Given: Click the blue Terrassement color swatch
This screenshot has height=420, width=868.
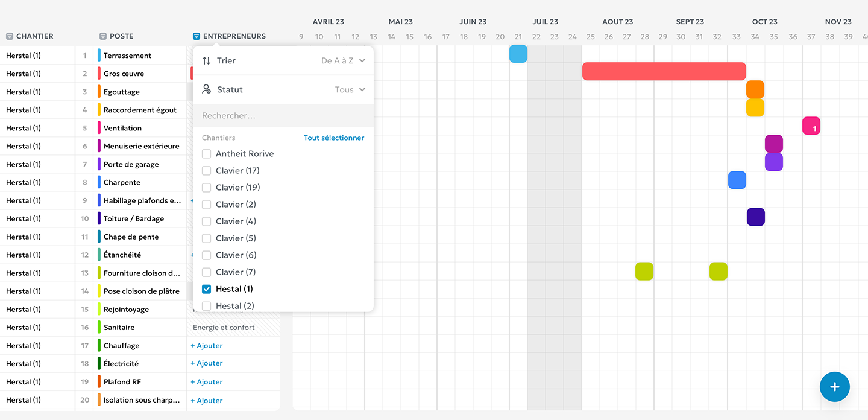Looking at the screenshot, I should point(99,56).
